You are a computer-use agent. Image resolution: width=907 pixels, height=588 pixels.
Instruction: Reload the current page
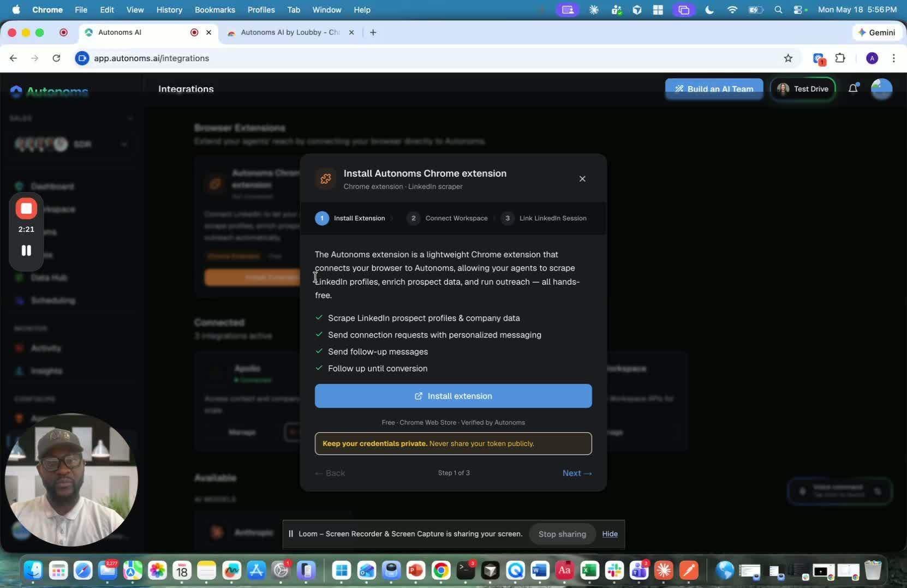[x=56, y=58]
